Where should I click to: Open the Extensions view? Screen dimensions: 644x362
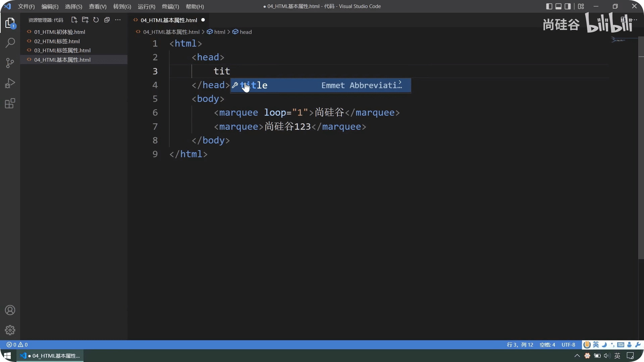(10, 104)
